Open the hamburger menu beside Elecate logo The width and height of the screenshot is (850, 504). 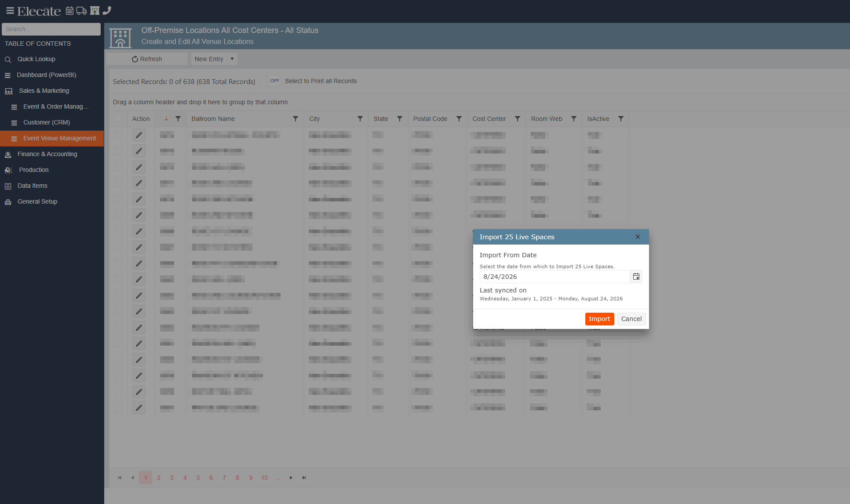pyautogui.click(x=10, y=11)
